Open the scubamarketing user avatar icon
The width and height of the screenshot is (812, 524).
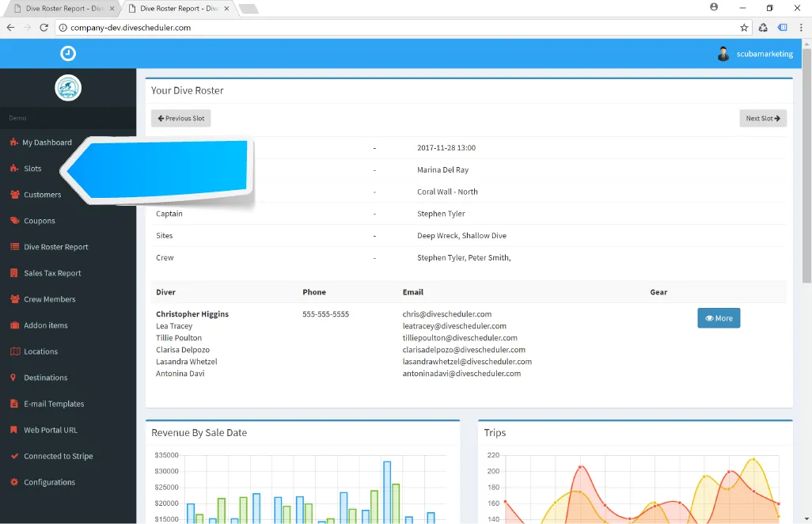click(x=723, y=54)
